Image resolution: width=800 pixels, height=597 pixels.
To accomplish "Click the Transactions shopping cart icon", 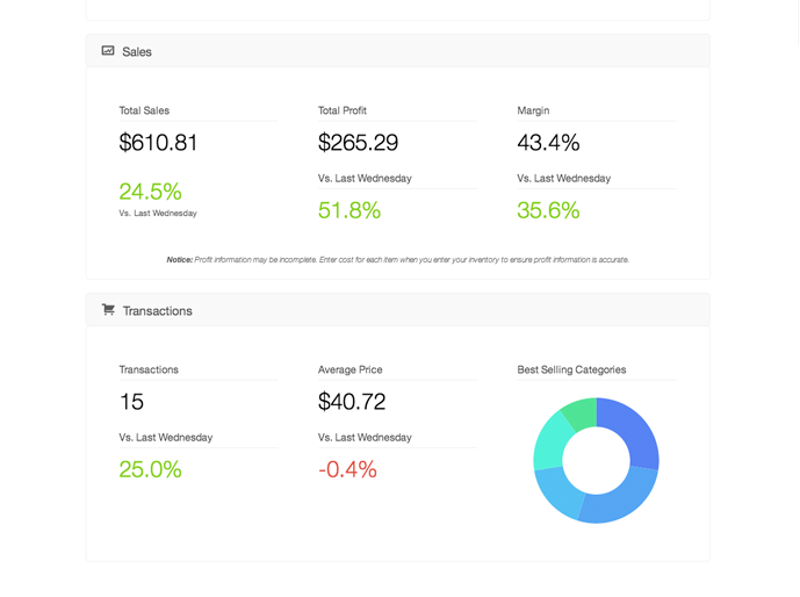I will [108, 310].
